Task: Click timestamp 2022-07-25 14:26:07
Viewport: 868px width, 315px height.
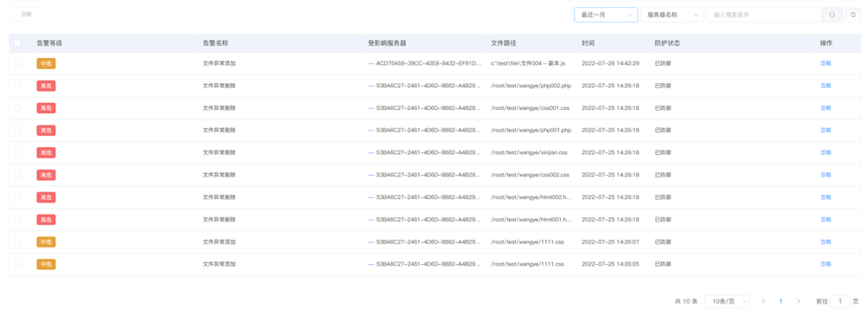Action: click(x=611, y=241)
